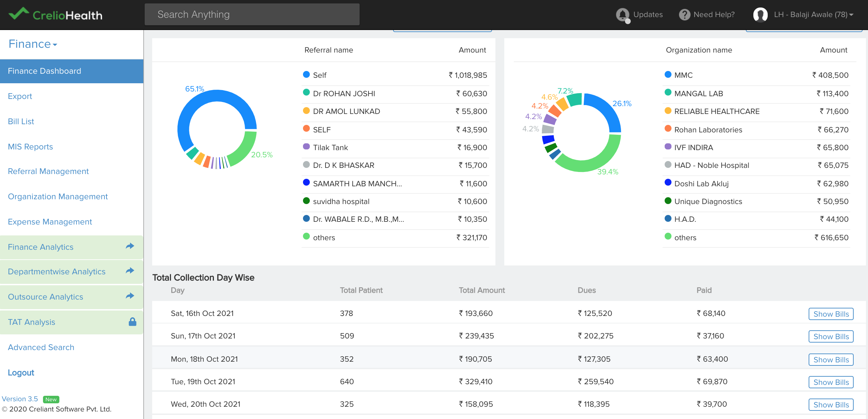Show Bills for Sun, 17th Oct 2021
Viewport: 868px width, 419px height.
[x=831, y=336]
